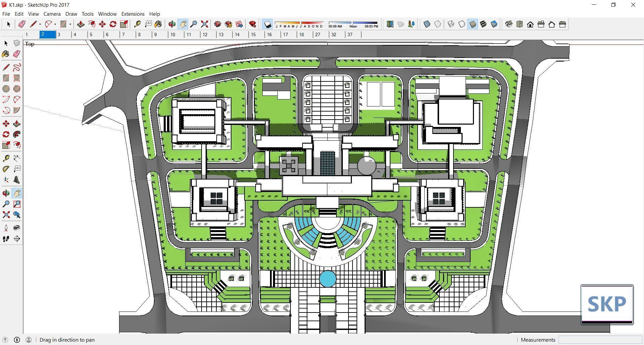This screenshot has height=345, width=644.
Task: Activate the Orbit tool in top toolbar
Action: point(172,24)
